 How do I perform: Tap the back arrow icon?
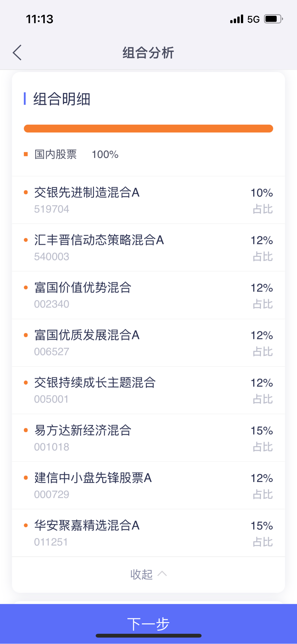[17, 53]
